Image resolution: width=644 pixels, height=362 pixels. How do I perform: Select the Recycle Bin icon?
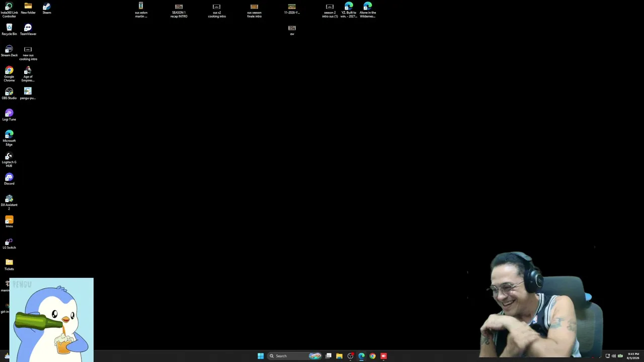point(9,30)
